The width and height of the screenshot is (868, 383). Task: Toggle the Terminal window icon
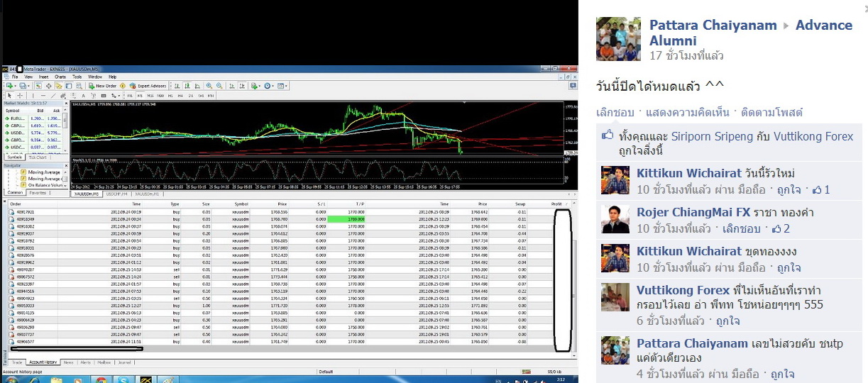tap(68, 86)
